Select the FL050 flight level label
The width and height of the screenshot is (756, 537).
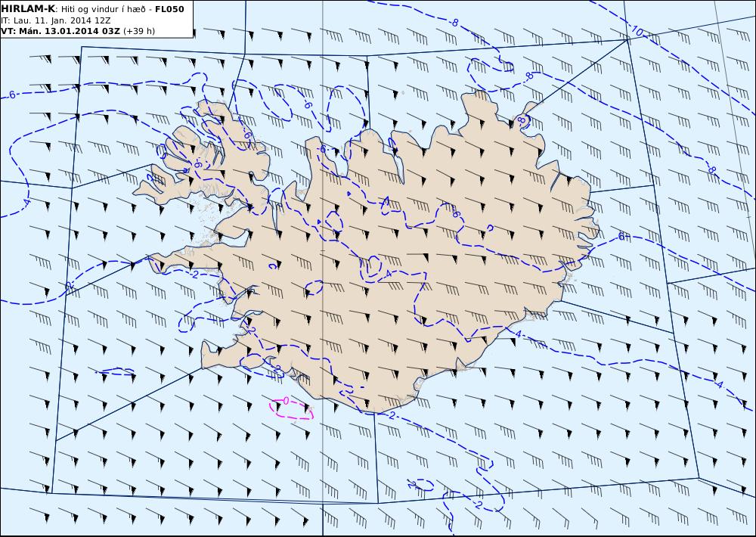tap(169, 9)
